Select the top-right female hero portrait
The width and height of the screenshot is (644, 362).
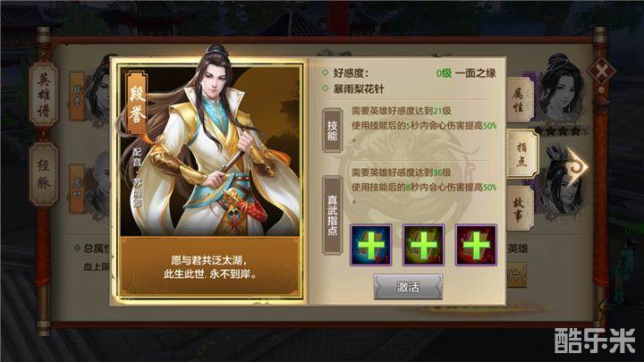(561, 90)
